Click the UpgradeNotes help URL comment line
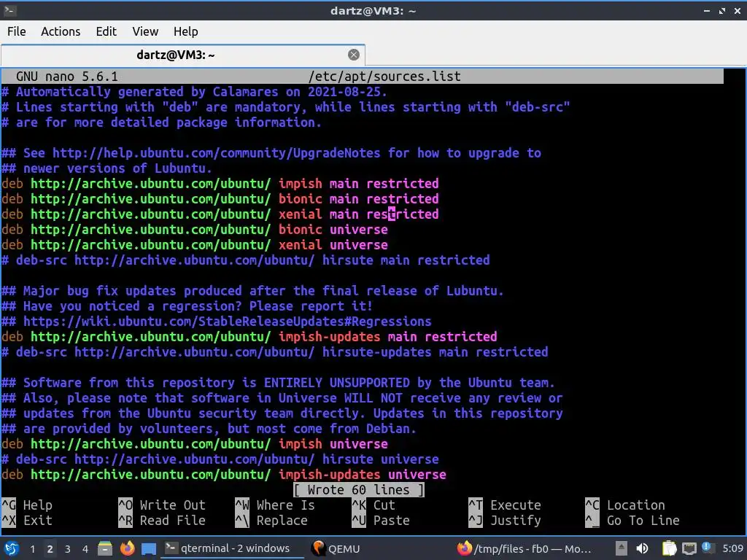747x560 pixels. coord(271,152)
